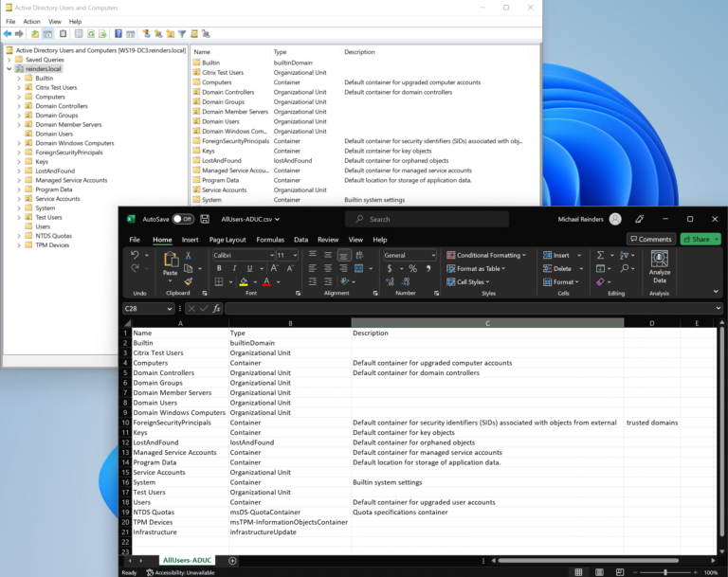This screenshot has width=728, height=577.
Task: Click the Back arrow in the ADUC toolbar
Action: pyautogui.click(x=8, y=34)
